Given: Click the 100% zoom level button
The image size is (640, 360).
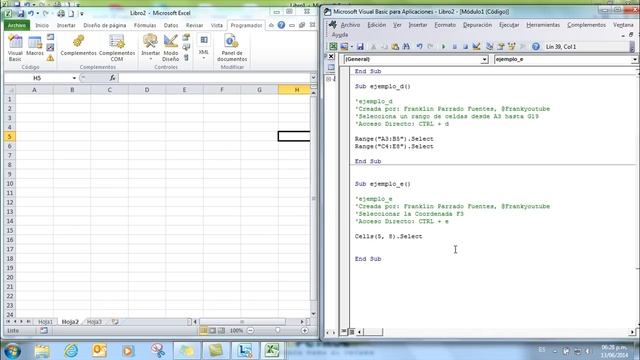Looking at the screenshot, I should click(x=236, y=331).
